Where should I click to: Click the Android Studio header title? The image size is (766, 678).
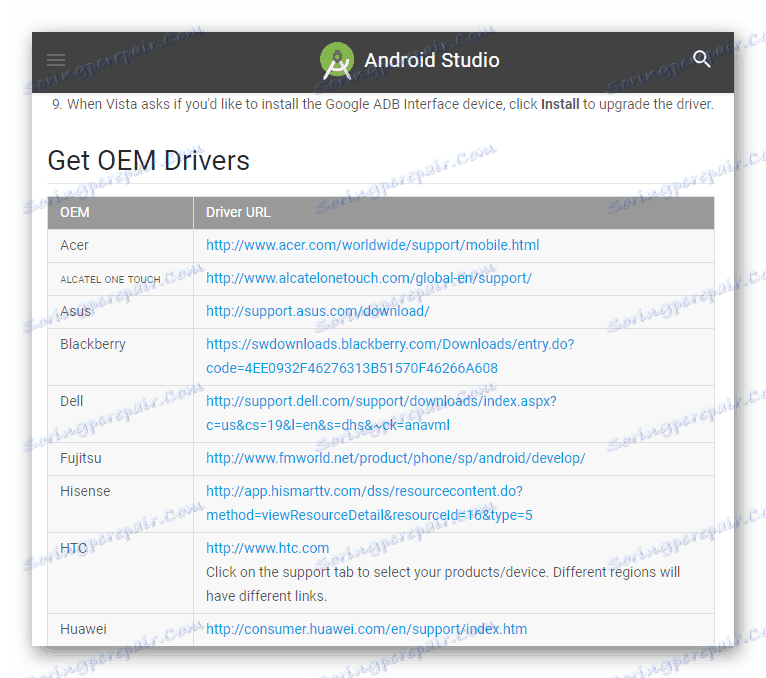click(x=432, y=60)
